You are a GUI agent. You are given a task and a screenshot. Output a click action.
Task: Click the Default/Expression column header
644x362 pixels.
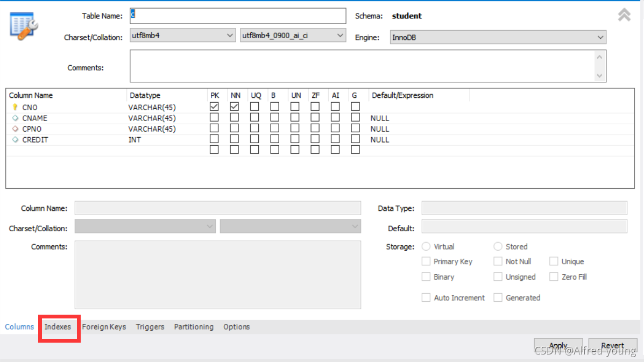402,95
